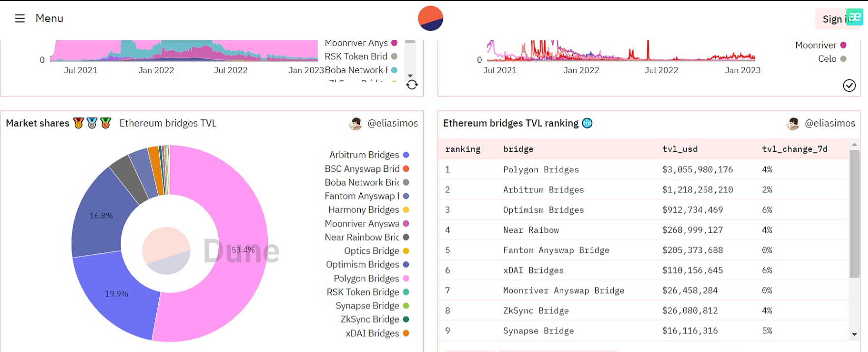Viewport: 868px width, 352px height.
Task: Toggle the Celo series in line chart legend
Action: pos(828,59)
